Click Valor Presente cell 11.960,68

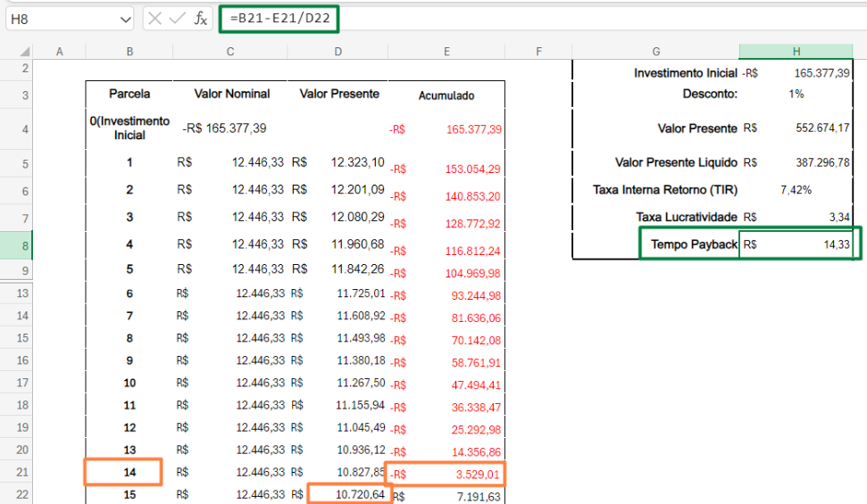[x=338, y=244]
